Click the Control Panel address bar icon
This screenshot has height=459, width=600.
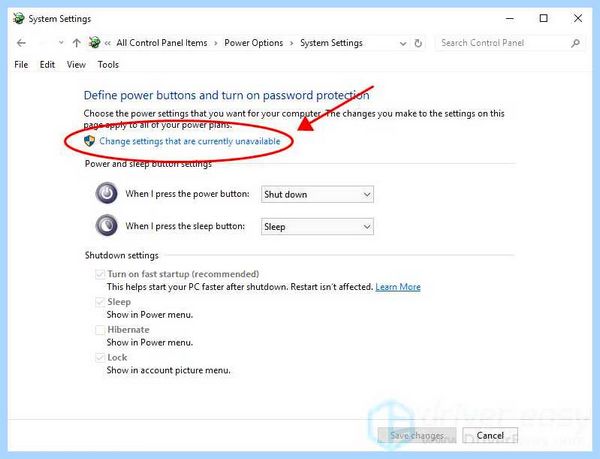point(95,43)
